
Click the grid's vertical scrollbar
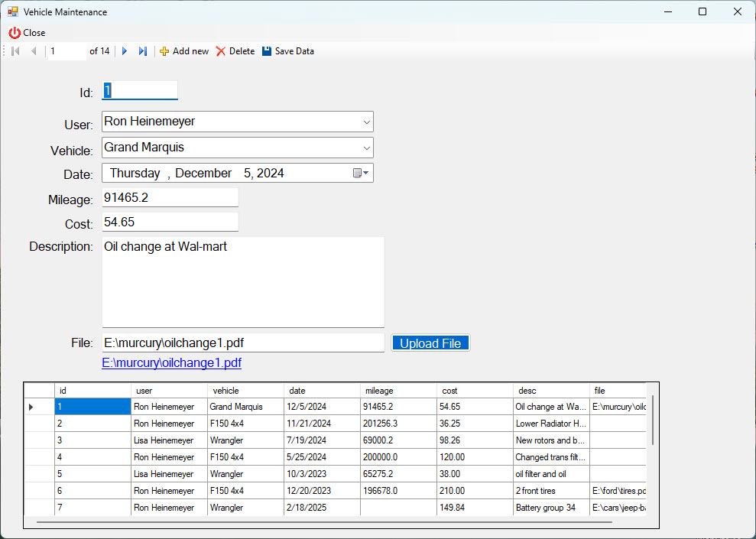[x=652, y=420]
